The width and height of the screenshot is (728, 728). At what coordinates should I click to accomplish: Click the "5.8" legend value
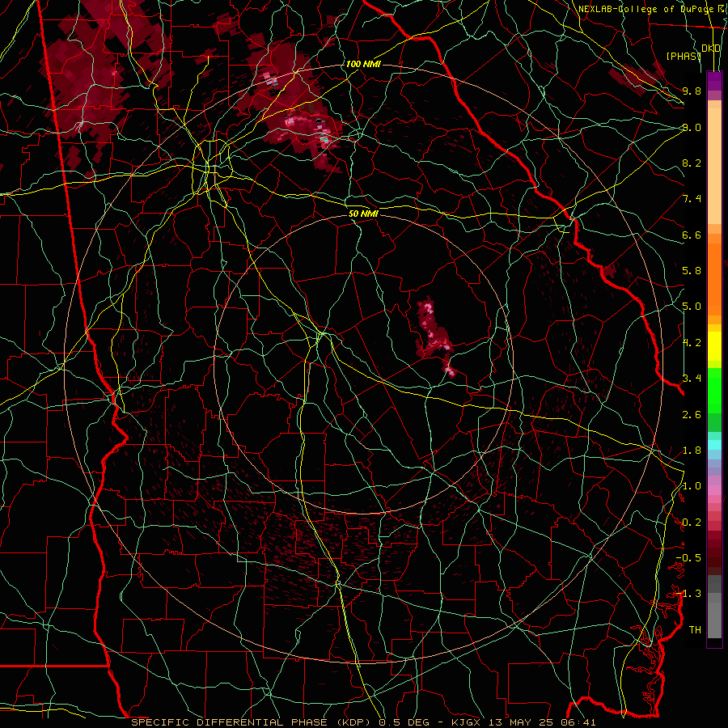692,271
